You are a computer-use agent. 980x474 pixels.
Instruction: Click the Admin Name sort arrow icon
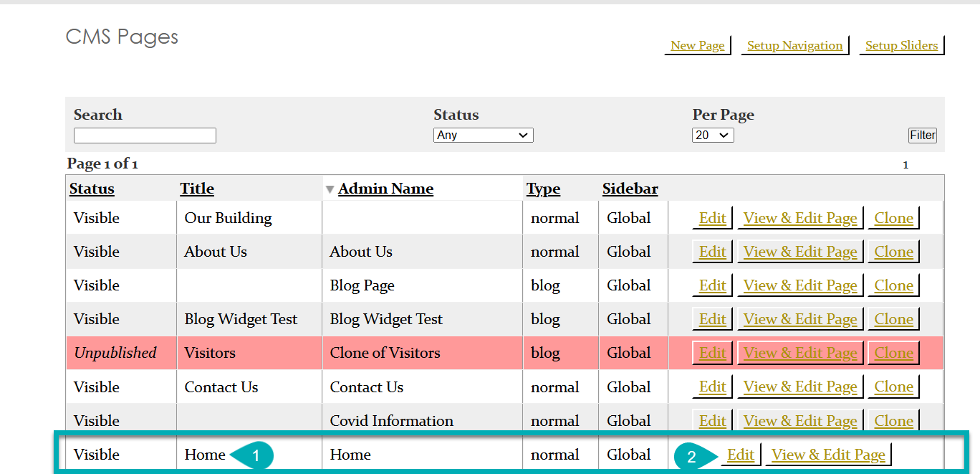330,189
